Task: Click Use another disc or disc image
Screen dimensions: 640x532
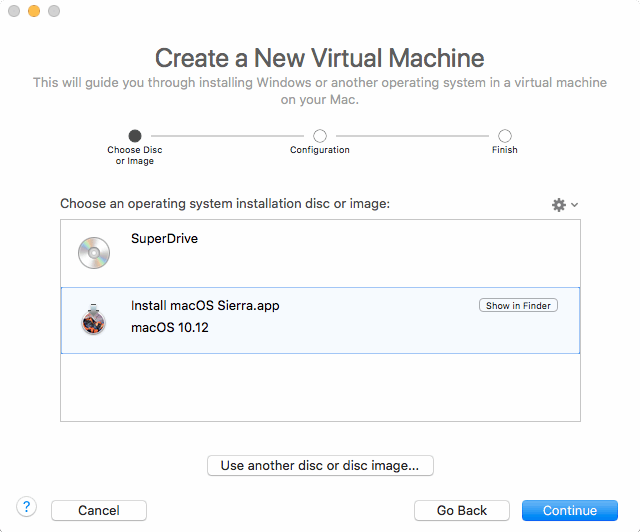Action: [320, 465]
